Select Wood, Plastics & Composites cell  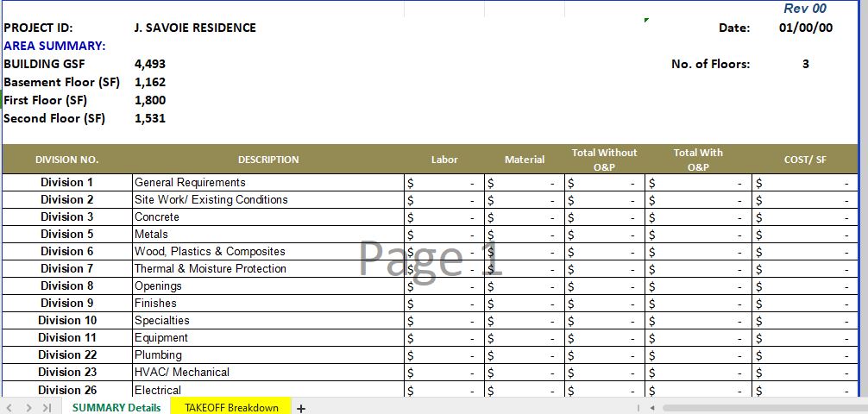point(268,251)
